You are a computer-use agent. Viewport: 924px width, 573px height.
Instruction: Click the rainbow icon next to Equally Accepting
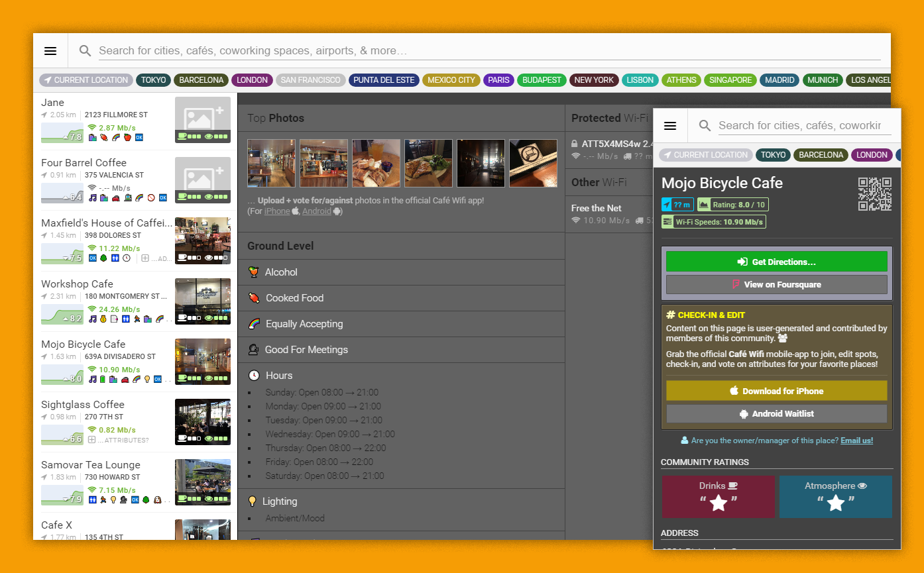253,324
